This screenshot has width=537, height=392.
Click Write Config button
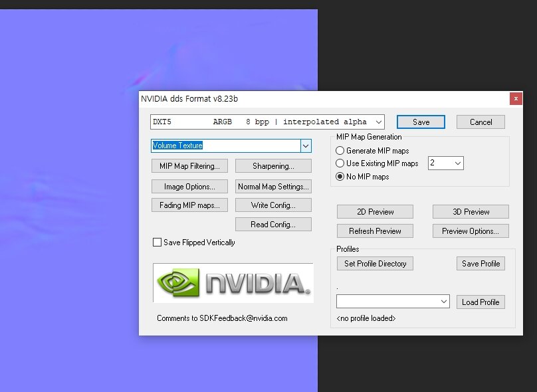tap(273, 205)
